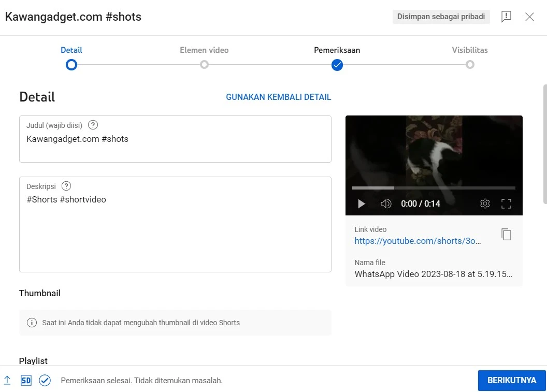Viewport: 547px width, 392px height.
Task: Click the BERIKUTNYA button
Action: [511, 380]
